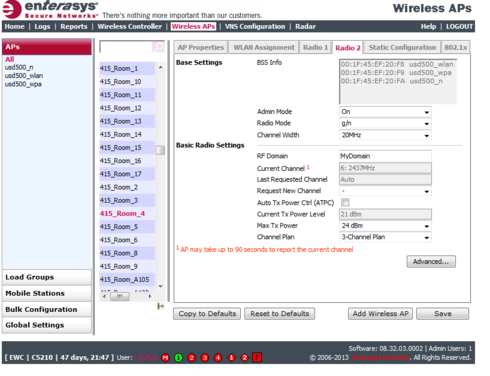
Task: Click the red diamond 2 status icon
Action: 244,358
